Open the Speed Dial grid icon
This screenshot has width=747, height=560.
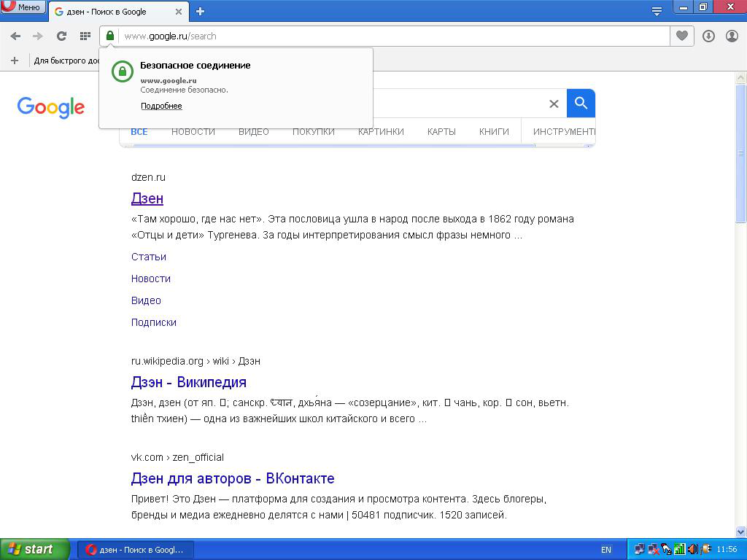click(85, 36)
